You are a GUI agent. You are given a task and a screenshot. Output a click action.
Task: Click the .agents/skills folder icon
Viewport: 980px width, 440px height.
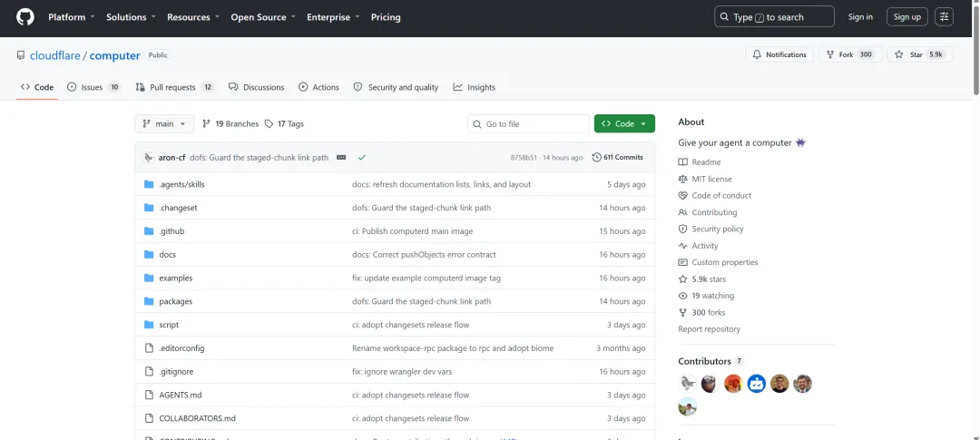tap(149, 184)
